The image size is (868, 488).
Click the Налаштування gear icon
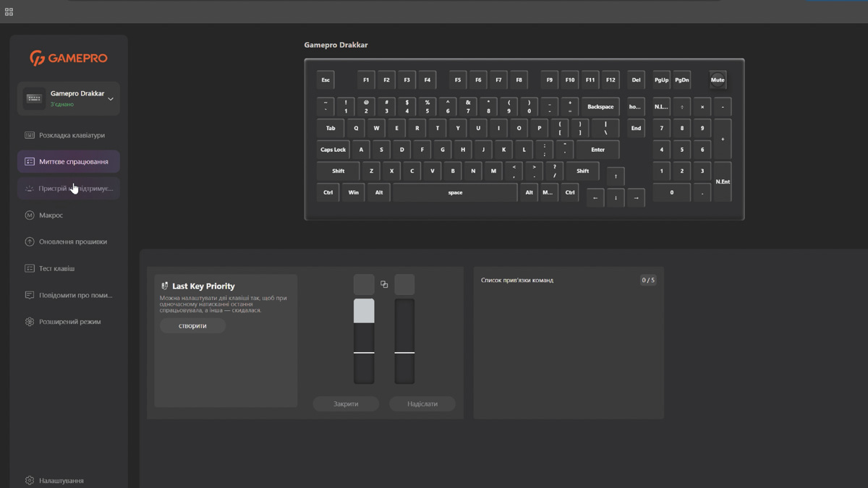[30, 481]
